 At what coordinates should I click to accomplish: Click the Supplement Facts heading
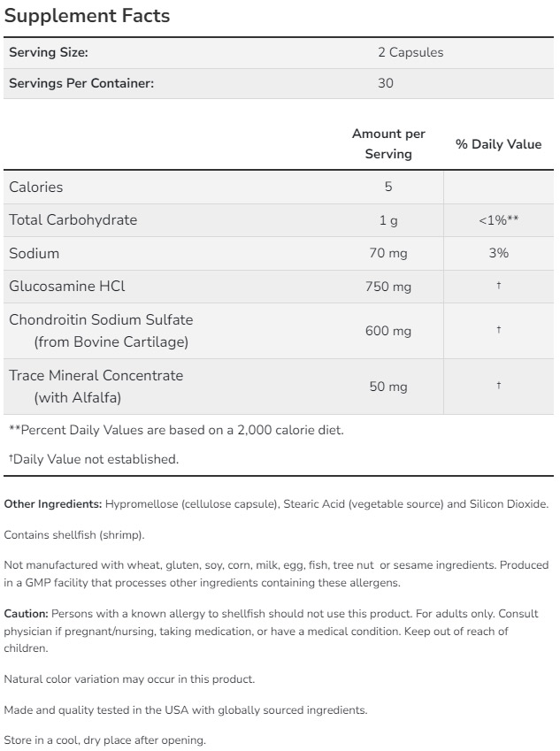(87, 16)
